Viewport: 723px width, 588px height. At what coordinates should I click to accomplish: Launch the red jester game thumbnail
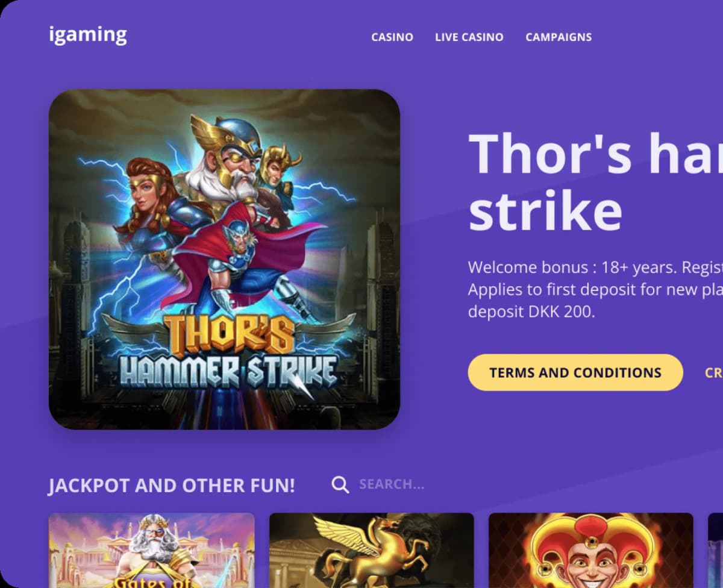(591, 550)
